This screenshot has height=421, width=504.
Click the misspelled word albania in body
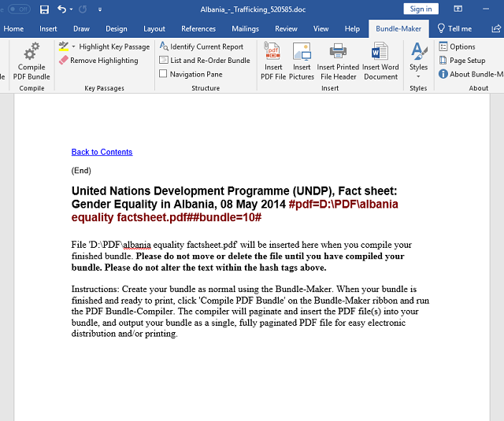[x=137, y=245]
